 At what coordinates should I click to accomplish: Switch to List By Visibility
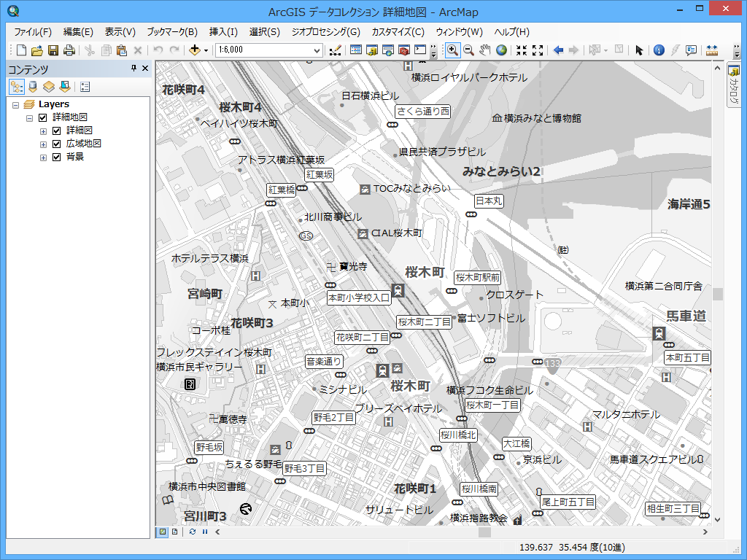tap(49, 87)
